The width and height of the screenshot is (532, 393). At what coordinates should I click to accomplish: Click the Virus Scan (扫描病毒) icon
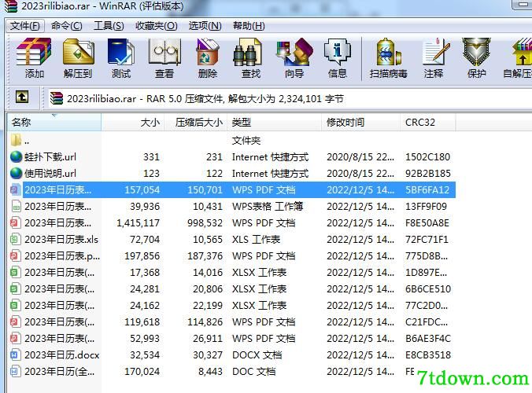tap(389, 52)
